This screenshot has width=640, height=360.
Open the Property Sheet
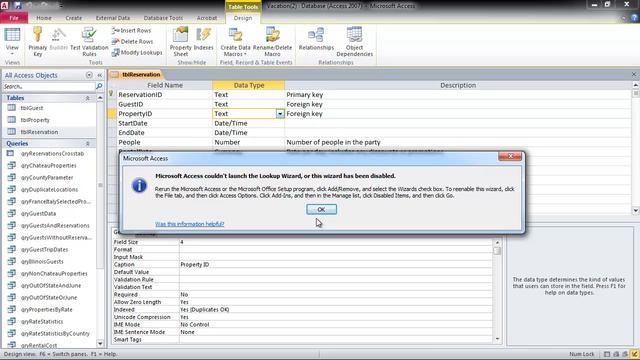[x=180, y=42]
